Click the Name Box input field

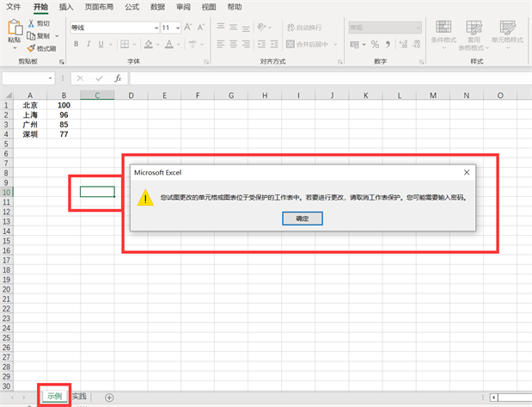pos(28,78)
